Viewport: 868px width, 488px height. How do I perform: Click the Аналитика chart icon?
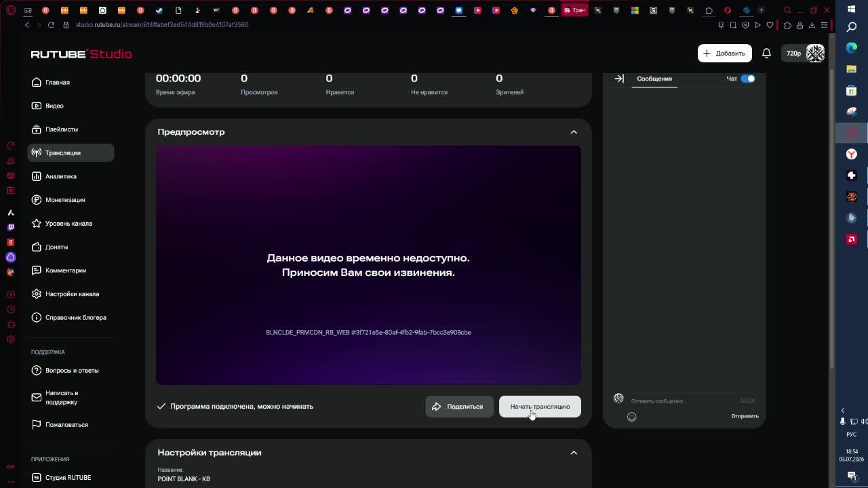[x=37, y=176]
